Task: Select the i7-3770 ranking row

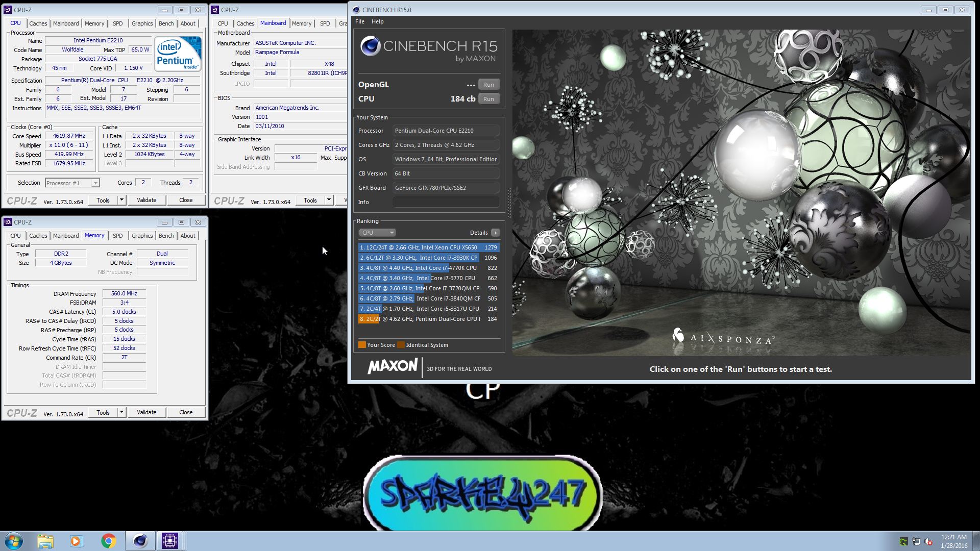Action: [x=429, y=278]
